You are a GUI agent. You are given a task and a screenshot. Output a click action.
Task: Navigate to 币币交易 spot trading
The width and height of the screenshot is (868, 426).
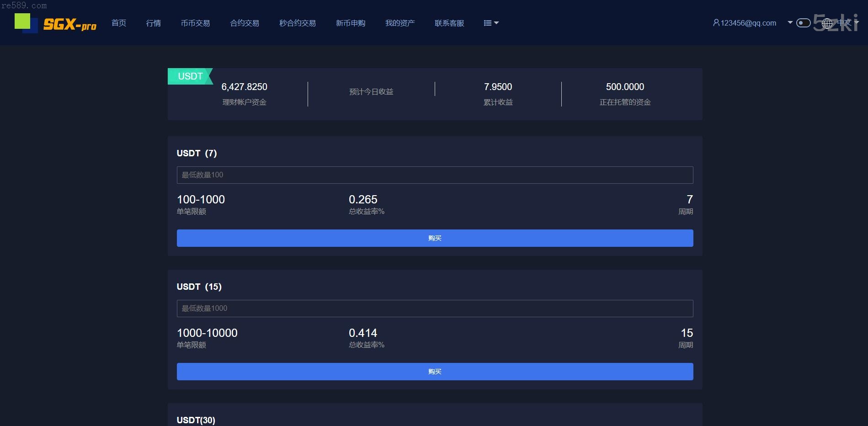coord(195,23)
